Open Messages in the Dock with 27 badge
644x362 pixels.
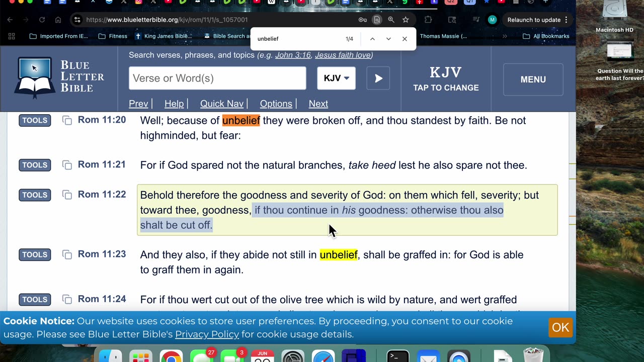(201, 357)
